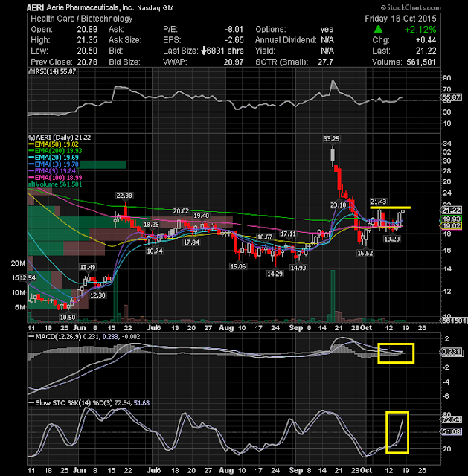The width and height of the screenshot is (468, 476).
Task: Click the 16.67 price label
Action: pyautogui.click(x=265, y=237)
